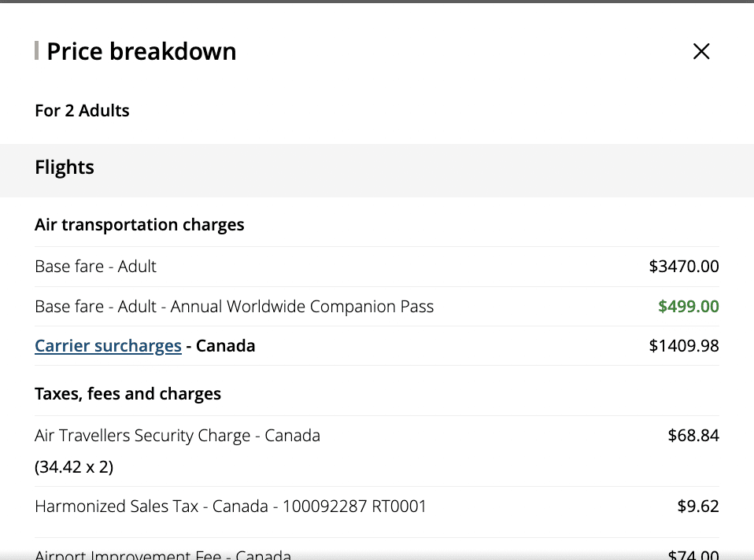Click the $3470.00 base fare amount
The image size is (754, 560).
(683, 267)
